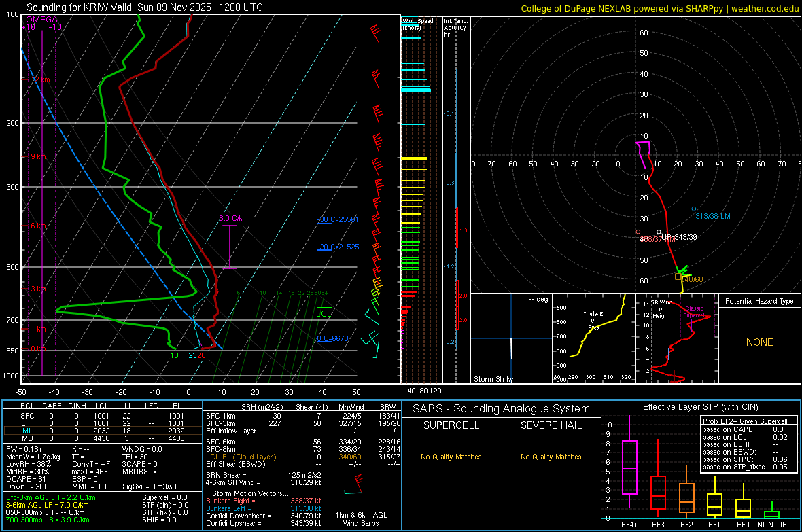
Task: Click the 'EF1' box plot label
Action: (714, 525)
